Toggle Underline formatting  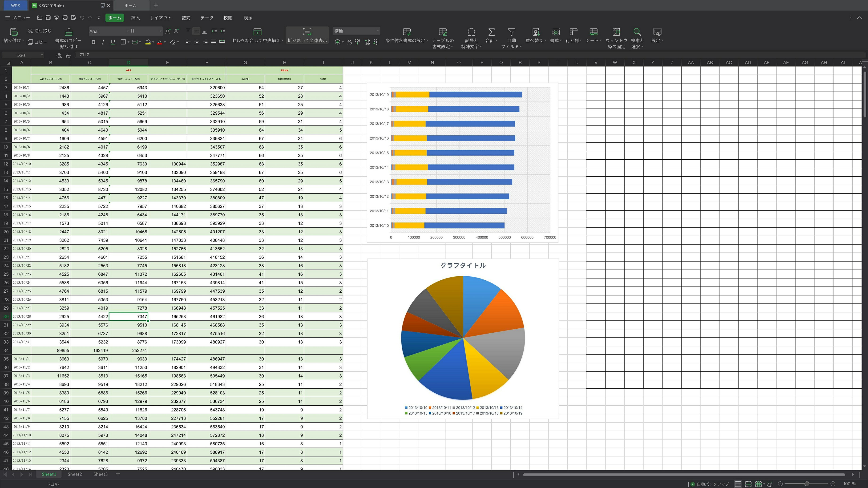point(113,42)
